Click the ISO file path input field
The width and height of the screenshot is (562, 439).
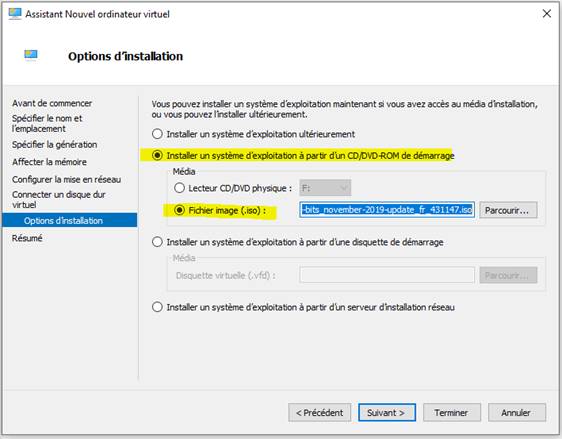point(387,210)
